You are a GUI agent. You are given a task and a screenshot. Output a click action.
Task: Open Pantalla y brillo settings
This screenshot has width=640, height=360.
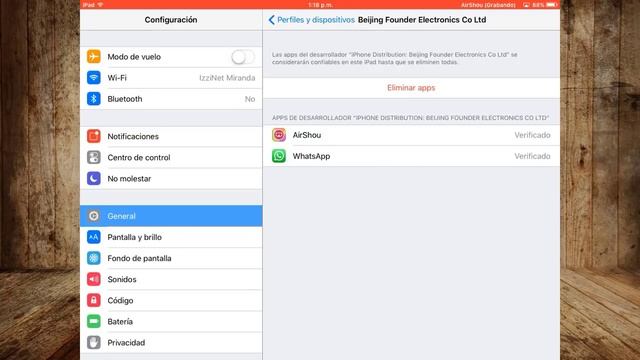click(x=171, y=237)
